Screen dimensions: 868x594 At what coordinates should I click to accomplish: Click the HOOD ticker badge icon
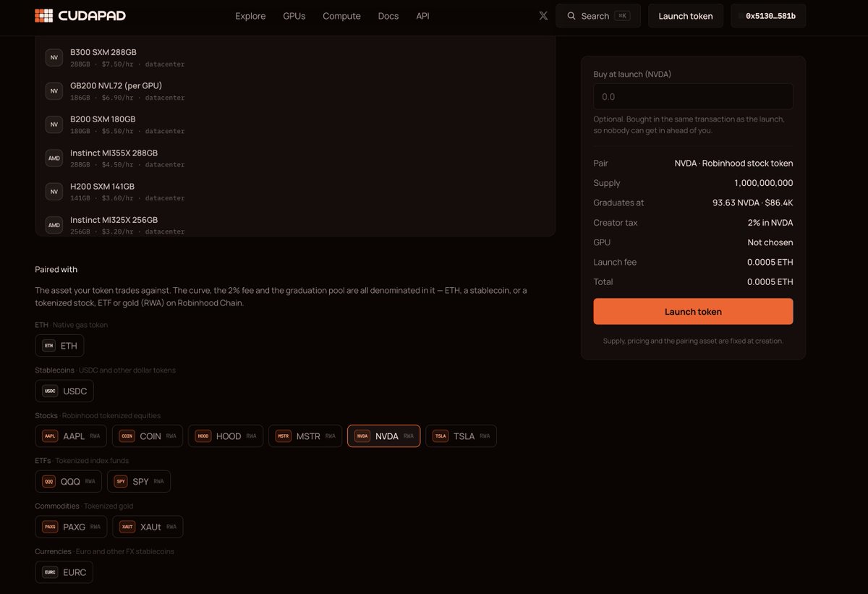pos(203,436)
